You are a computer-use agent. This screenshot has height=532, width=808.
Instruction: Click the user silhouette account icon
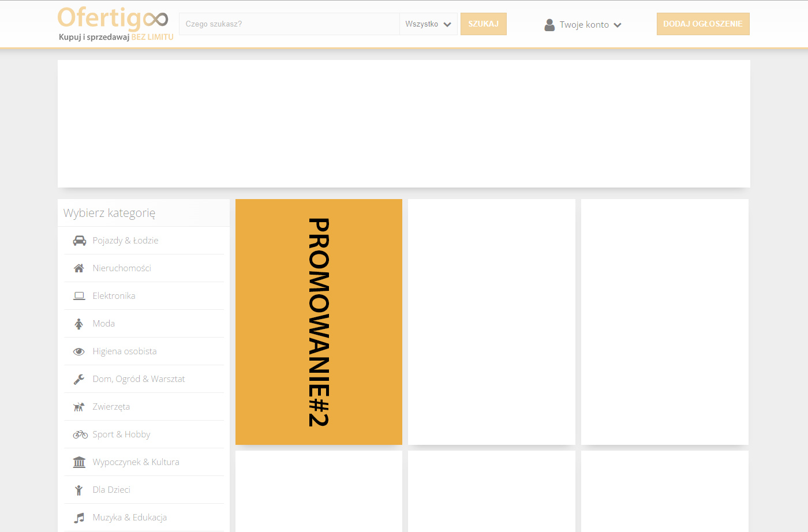coord(549,25)
